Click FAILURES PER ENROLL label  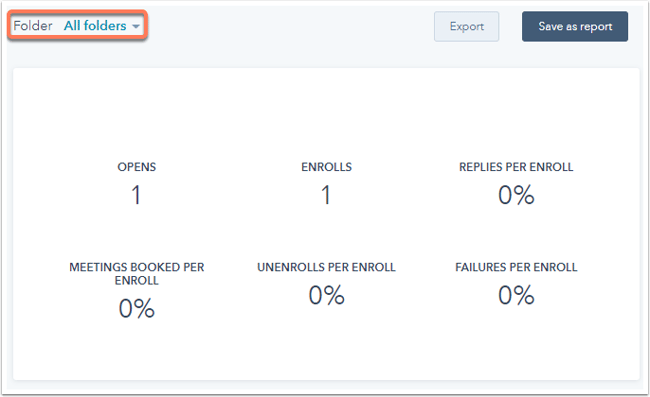516,267
